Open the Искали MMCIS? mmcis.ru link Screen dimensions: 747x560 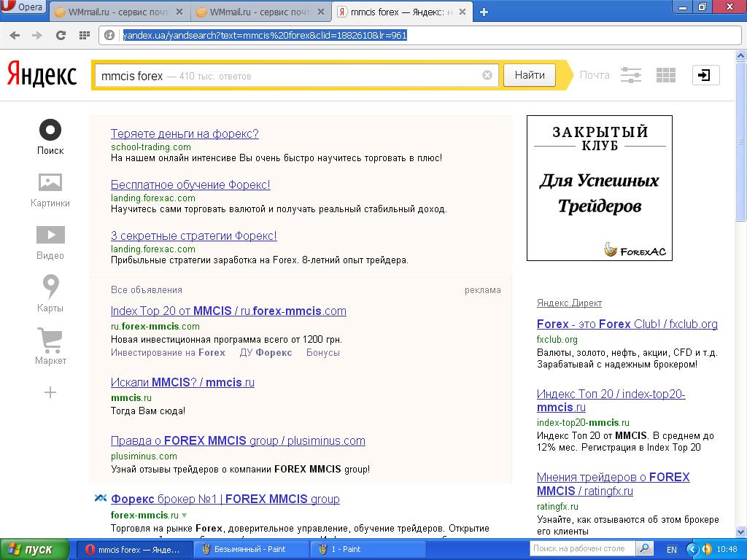coord(182,382)
